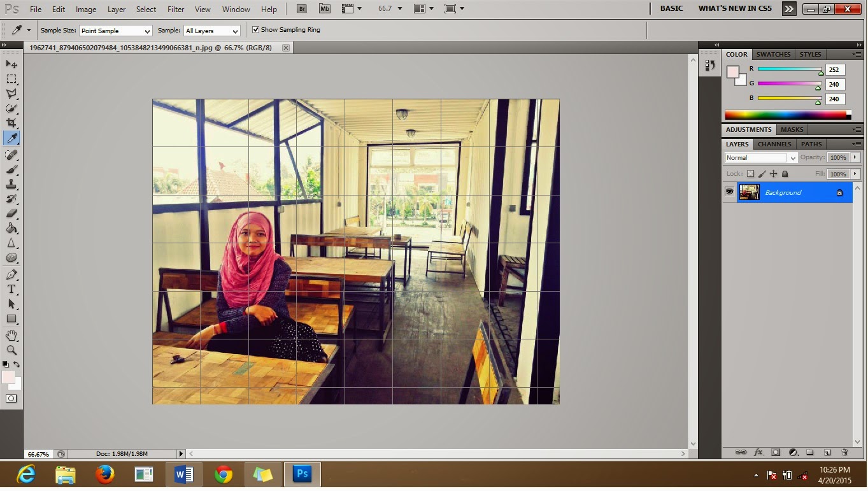Viewport: 868px width, 491px height.
Task: Grab the Zoom tool
Action: [11, 350]
